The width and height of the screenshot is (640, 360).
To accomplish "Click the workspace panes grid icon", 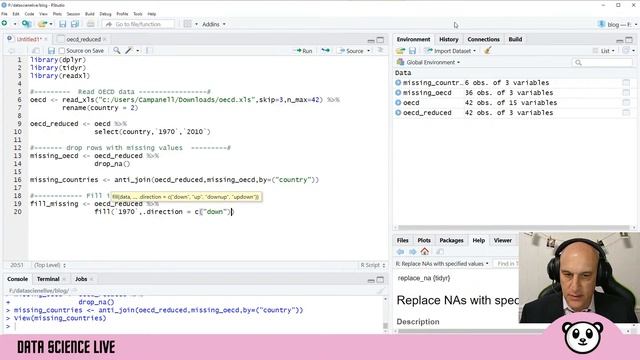I will pyautogui.click(x=187, y=24).
